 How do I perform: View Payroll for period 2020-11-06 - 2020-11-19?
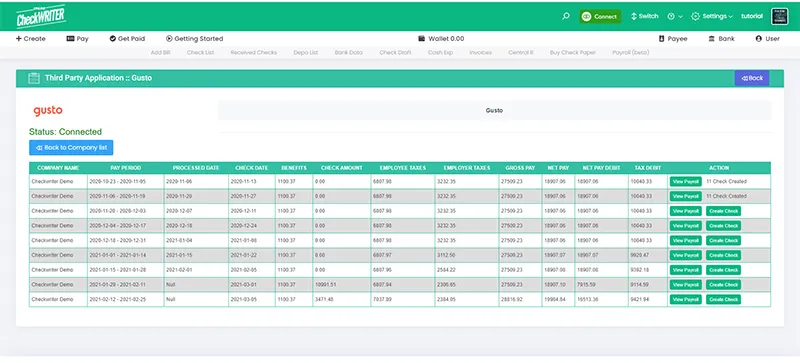click(x=685, y=196)
